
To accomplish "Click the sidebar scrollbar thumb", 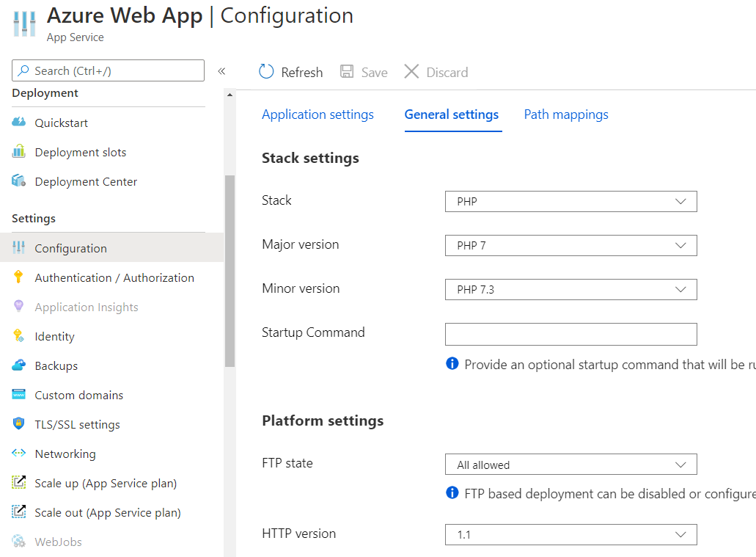I will (230, 271).
